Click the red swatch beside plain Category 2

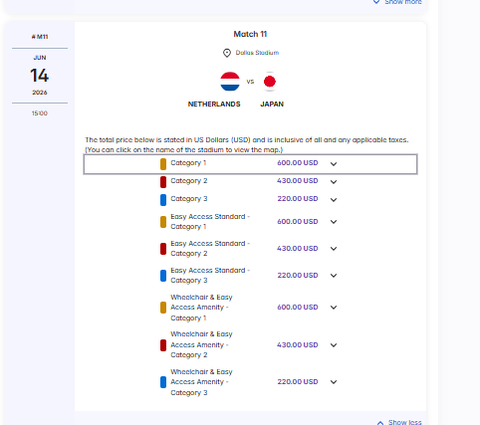(163, 182)
